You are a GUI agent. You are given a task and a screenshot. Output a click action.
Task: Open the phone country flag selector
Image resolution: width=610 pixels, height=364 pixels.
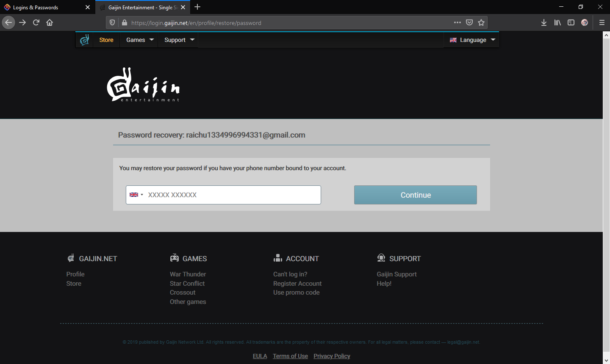pyautogui.click(x=136, y=195)
